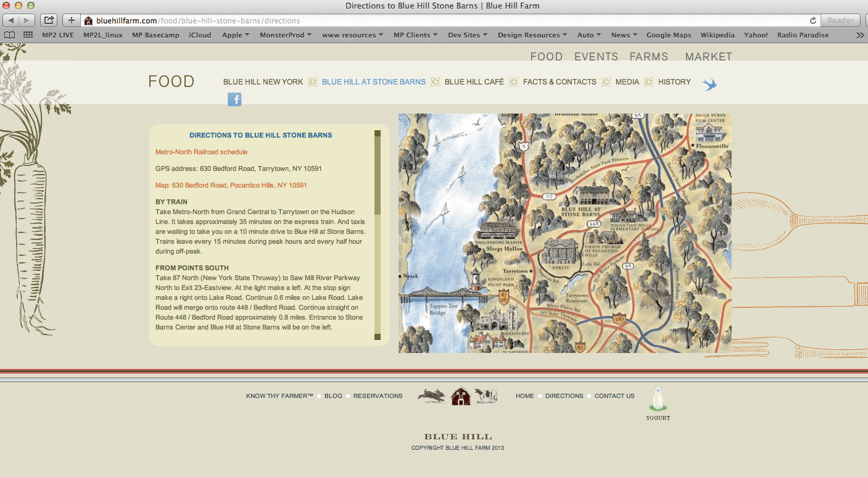Click the red barn icon in footer

[461, 396]
